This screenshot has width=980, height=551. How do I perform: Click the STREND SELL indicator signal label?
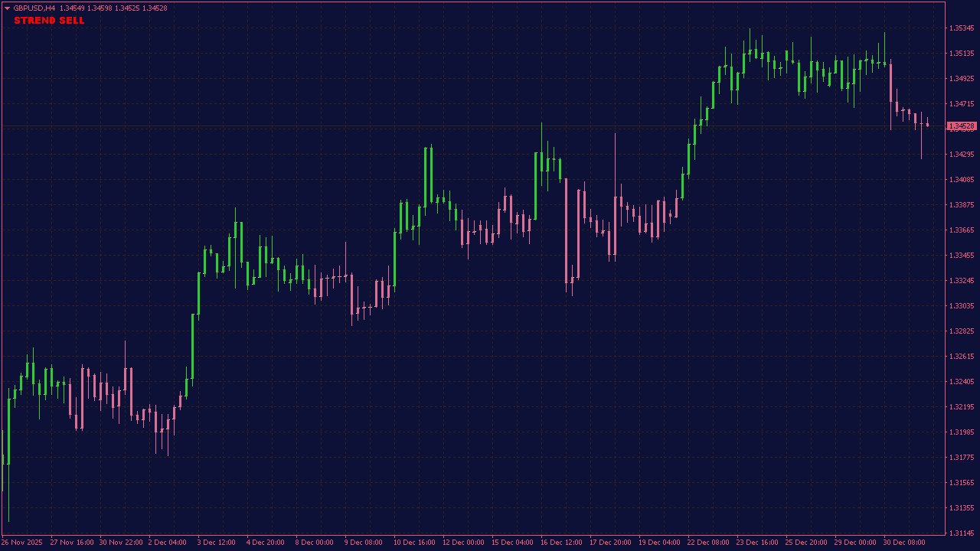pos(47,21)
